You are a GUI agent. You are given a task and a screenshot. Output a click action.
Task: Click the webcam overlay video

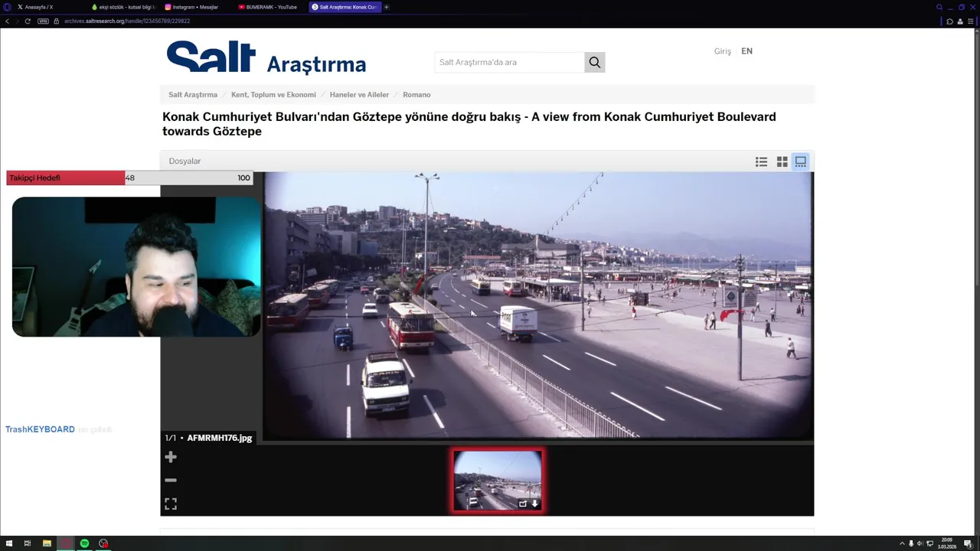click(x=136, y=266)
